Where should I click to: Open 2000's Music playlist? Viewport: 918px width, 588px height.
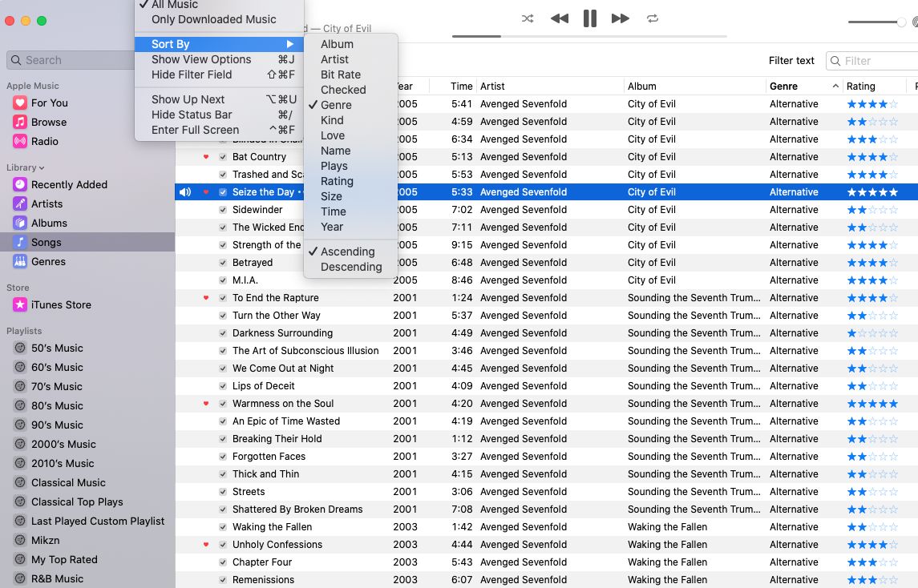point(63,445)
